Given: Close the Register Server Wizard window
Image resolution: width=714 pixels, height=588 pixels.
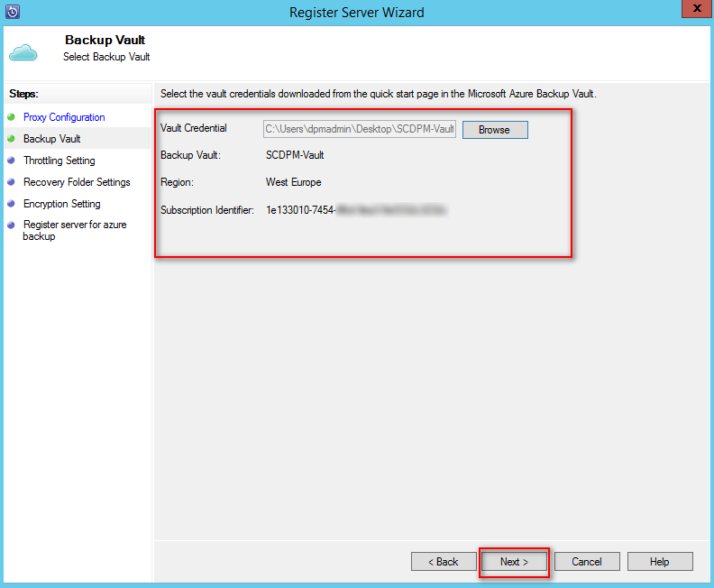Looking at the screenshot, I should tap(697, 8).
